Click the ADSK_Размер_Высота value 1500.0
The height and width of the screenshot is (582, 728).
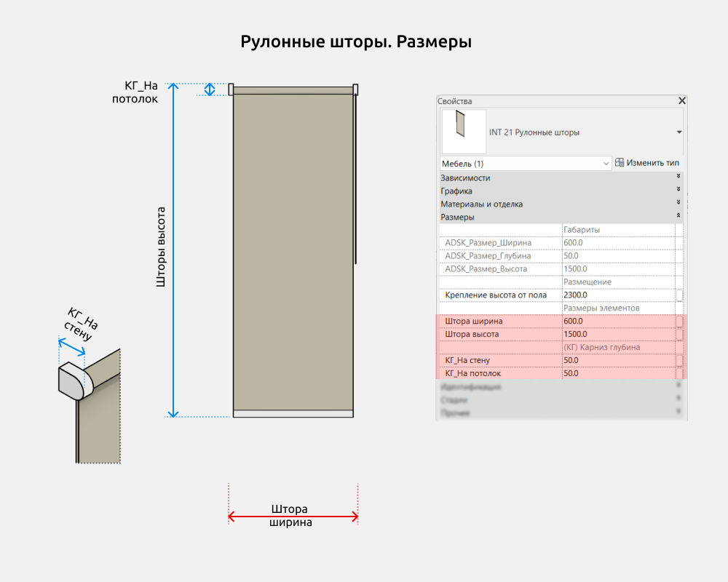618,268
